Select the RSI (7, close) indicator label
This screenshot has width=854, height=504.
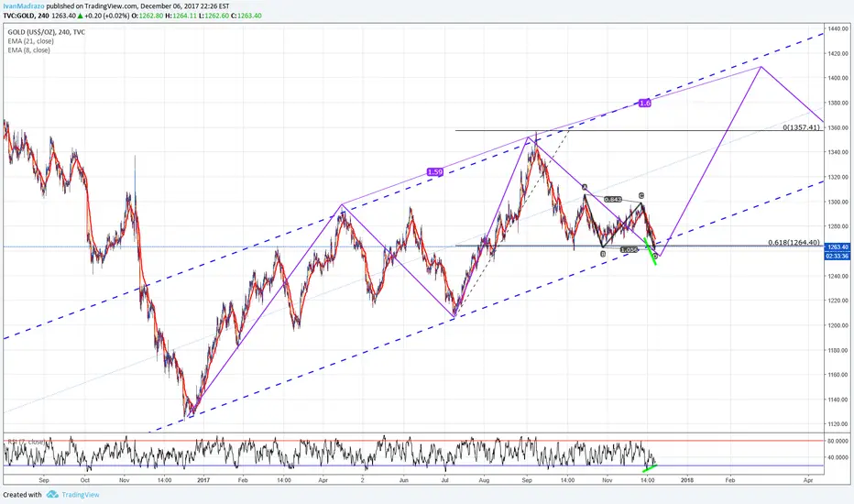(x=25, y=442)
